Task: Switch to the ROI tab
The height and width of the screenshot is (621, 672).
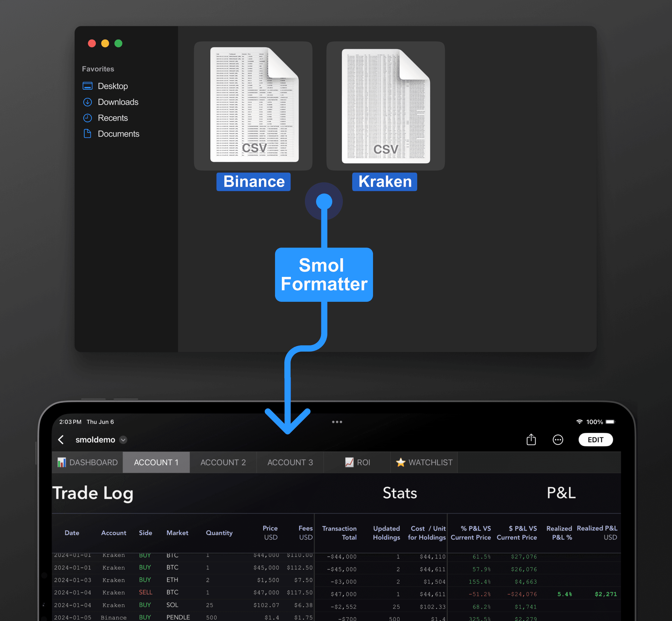Action: 357,462
